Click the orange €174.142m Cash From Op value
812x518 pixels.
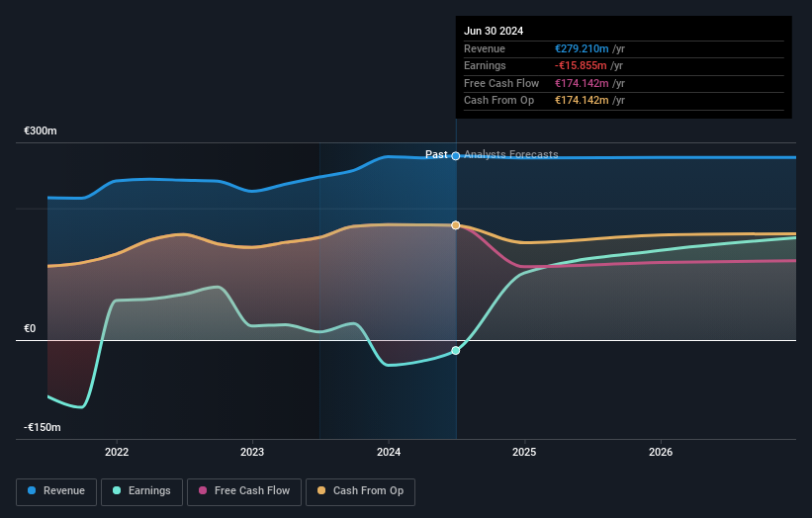(x=582, y=101)
